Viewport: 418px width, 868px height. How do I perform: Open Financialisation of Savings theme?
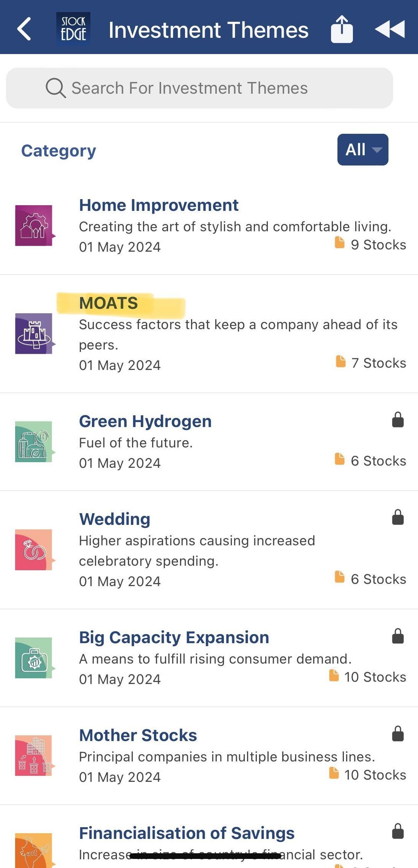pos(187,833)
